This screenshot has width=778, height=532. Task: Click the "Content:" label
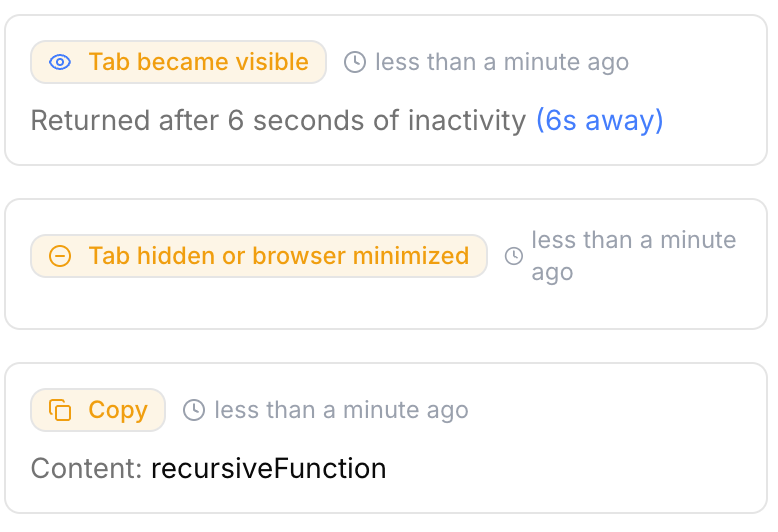[87, 468]
